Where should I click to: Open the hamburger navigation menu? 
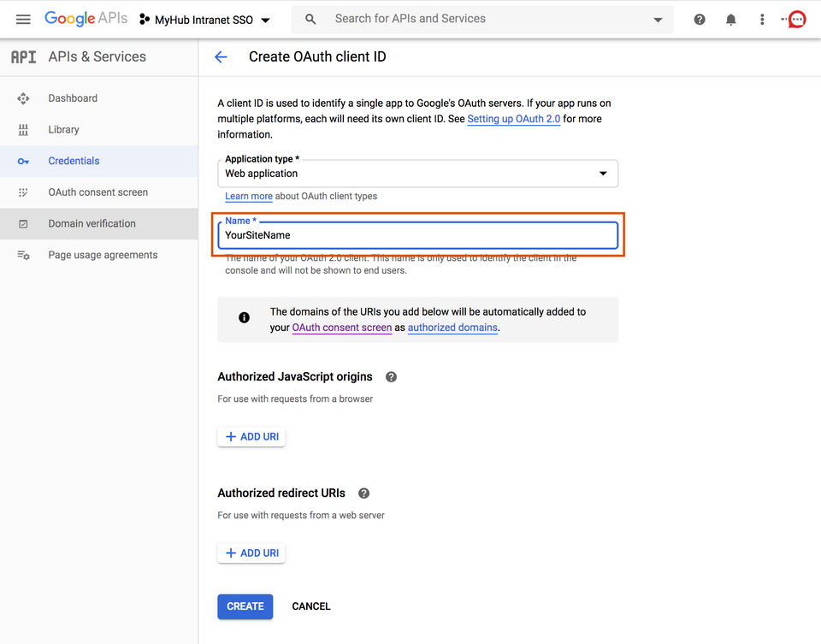click(23, 19)
